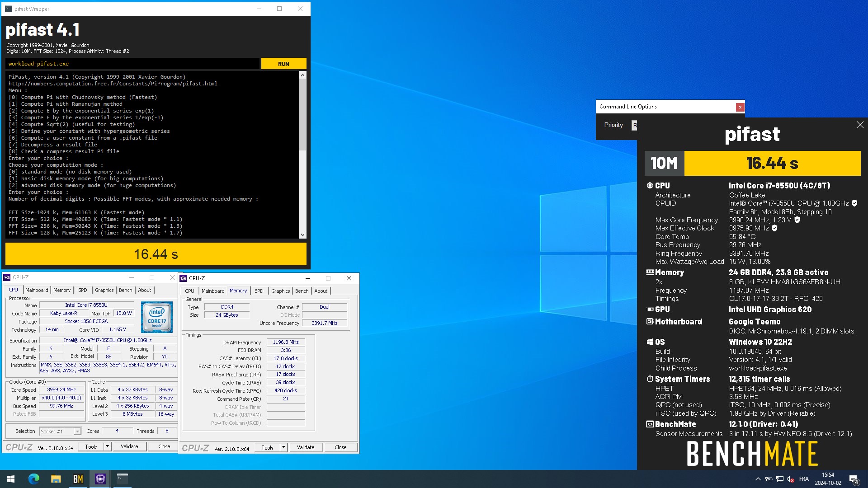Switch to pifast console taskbar icon
Image resolution: width=868 pixels, height=488 pixels.
pos(122,479)
